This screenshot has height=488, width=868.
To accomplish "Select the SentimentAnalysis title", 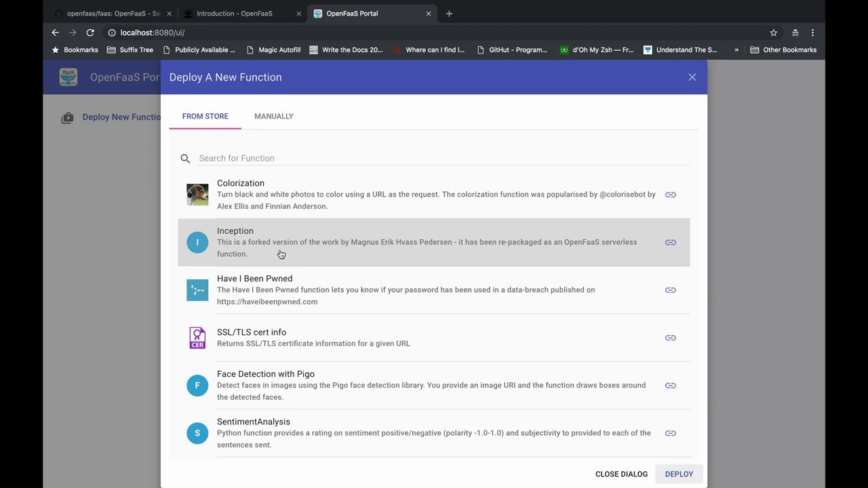I will coord(254,422).
